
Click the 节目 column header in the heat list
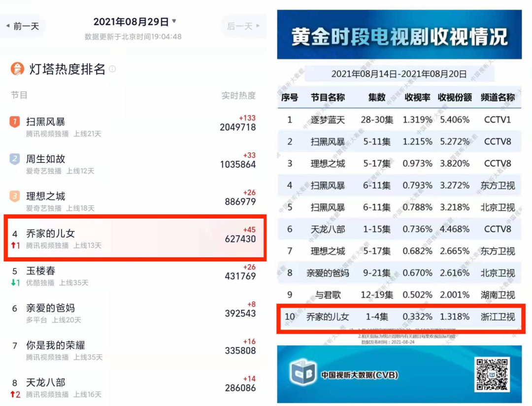pos(19,95)
